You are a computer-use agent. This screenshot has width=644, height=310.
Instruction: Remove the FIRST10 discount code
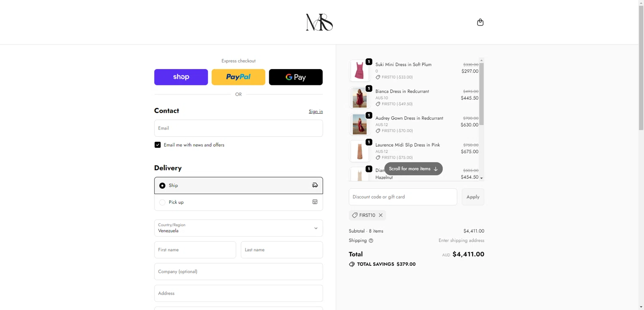380,215
